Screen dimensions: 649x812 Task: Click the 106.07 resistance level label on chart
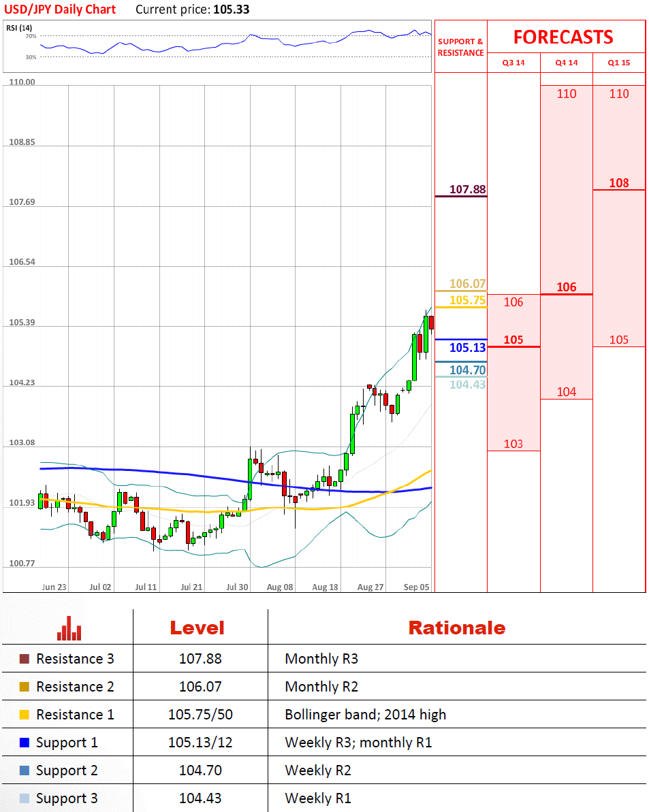(x=467, y=284)
